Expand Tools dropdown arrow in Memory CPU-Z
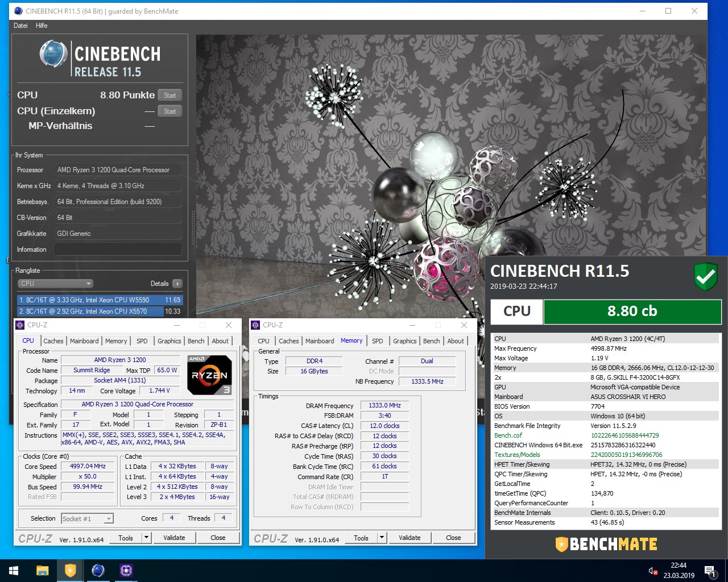This screenshot has width=728, height=582. (x=382, y=538)
